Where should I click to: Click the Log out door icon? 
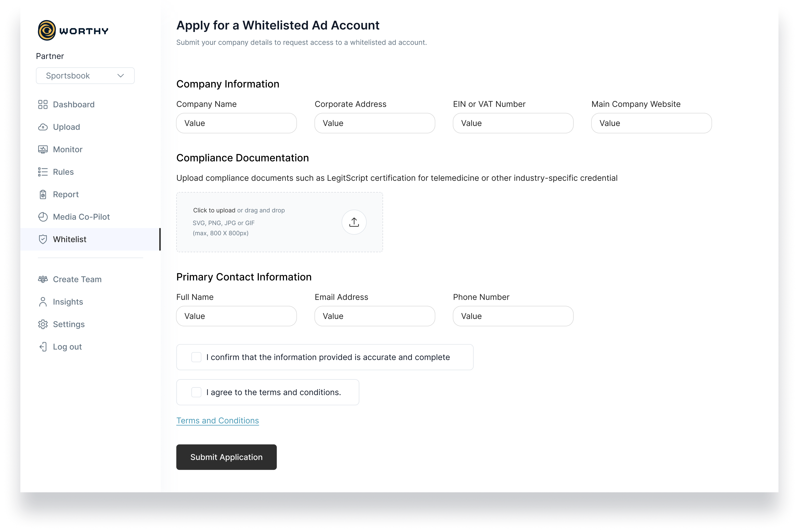[43, 347]
